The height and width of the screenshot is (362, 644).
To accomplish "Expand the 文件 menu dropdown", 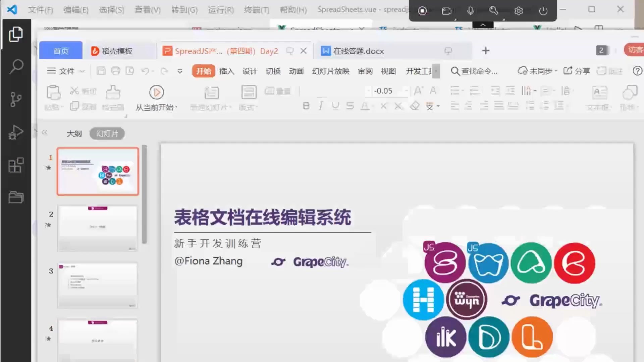I will point(66,71).
